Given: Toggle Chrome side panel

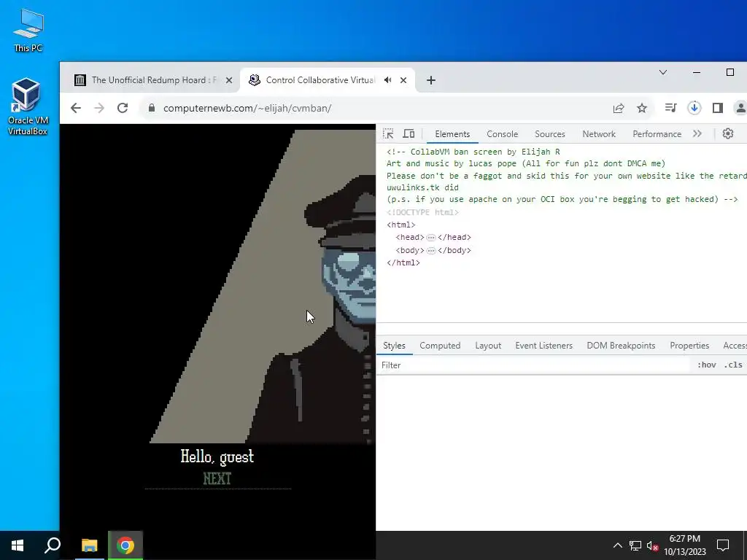Looking at the screenshot, I should click(718, 108).
